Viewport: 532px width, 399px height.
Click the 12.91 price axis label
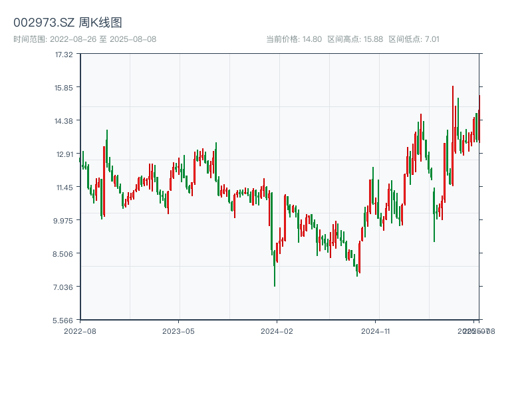[65, 154]
